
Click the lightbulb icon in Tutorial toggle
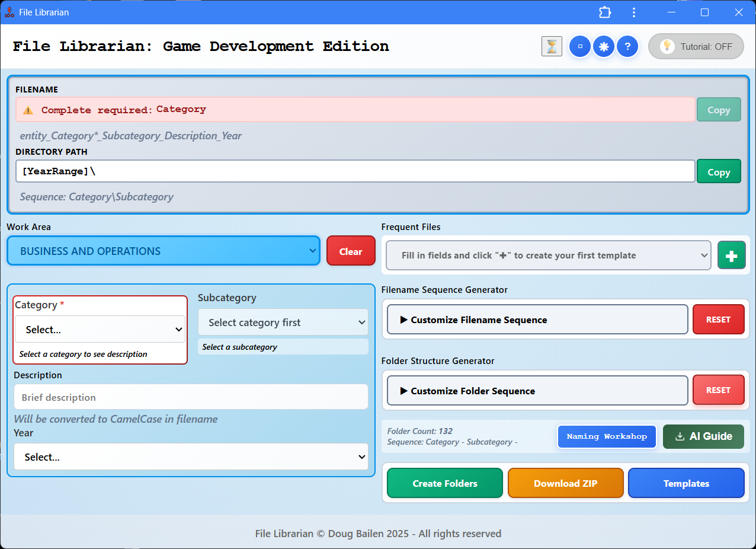[667, 46]
